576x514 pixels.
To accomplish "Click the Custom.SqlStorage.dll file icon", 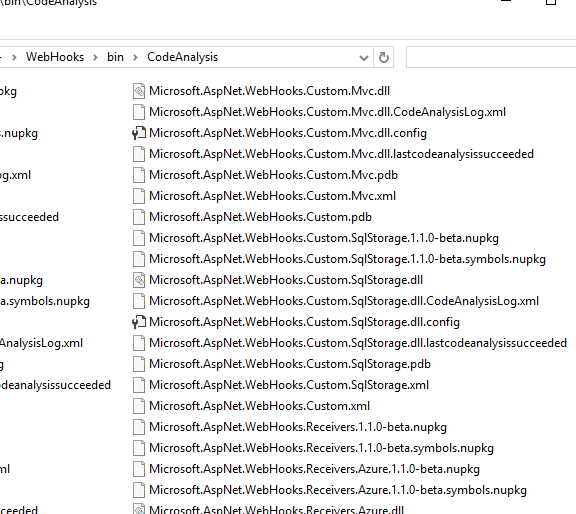I will (x=139, y=280).
